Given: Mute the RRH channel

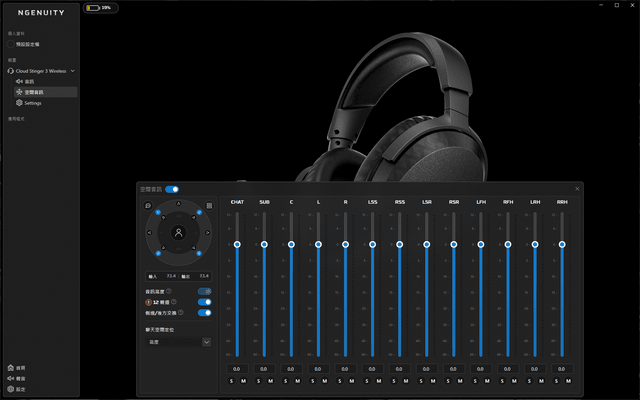Looking at the screenshot, I should (568, 381).
